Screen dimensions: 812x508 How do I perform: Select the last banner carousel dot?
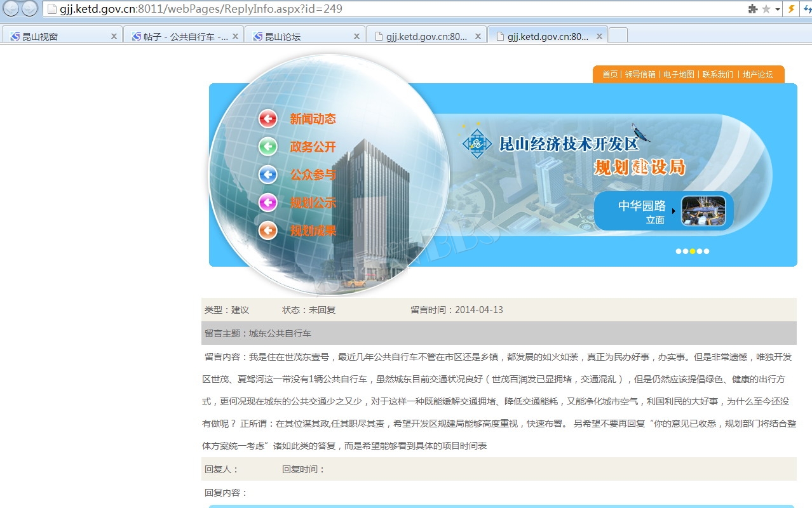pyautogui.click(x=707, y=251)
